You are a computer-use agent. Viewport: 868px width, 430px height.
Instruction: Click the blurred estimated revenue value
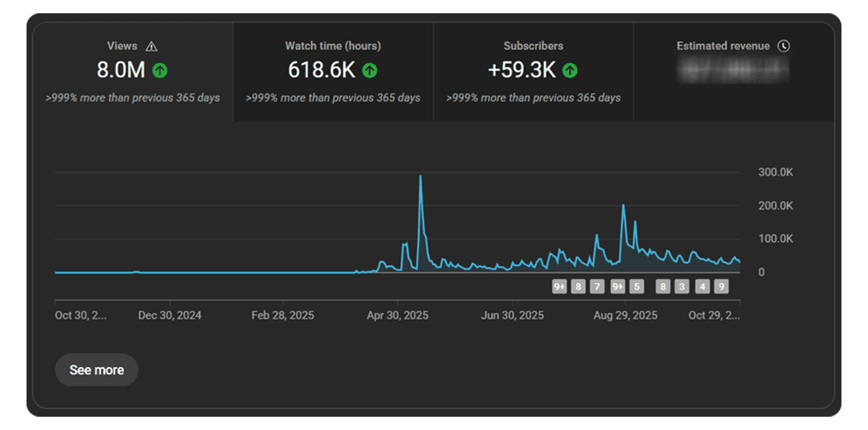click(x=733, y=69)
